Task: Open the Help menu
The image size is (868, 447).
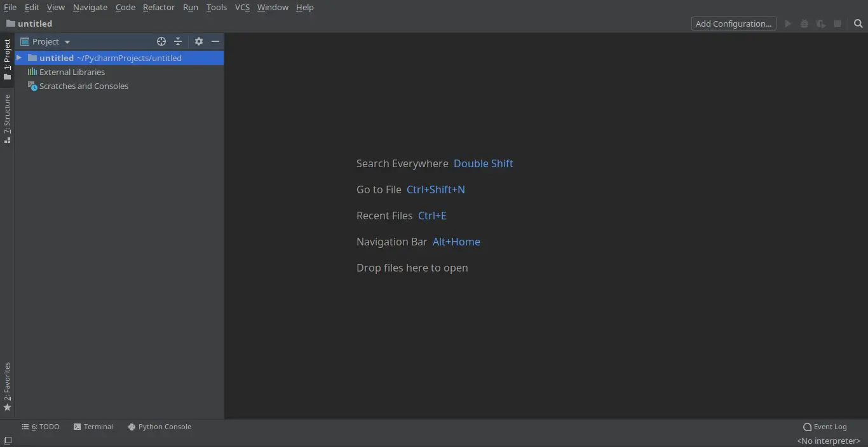Action: click(305, 7)
